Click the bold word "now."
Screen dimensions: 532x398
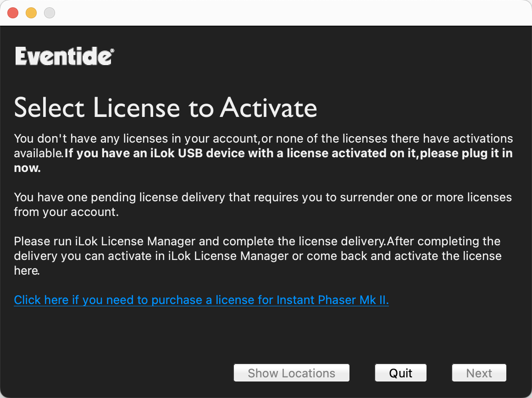pos(28,168)
